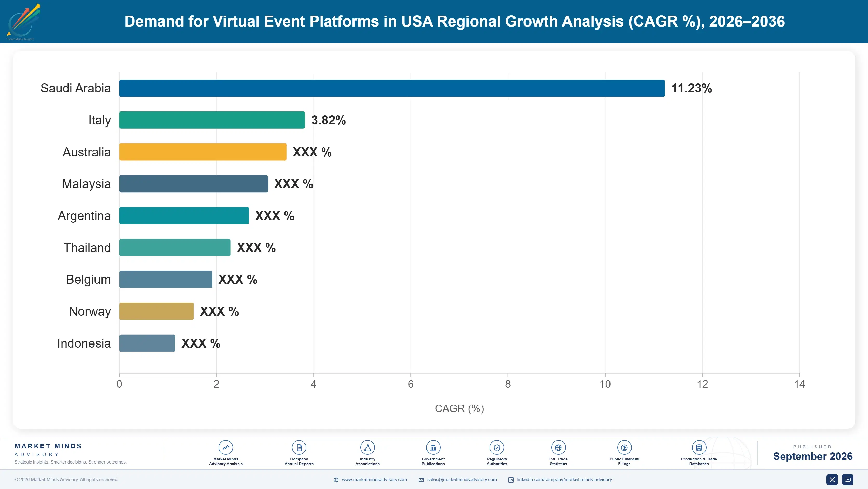This screenshot has height=489, width=868.
Task: Click the email envelope icon in footer
Action: pyautogui.click(x=421, y=480)
